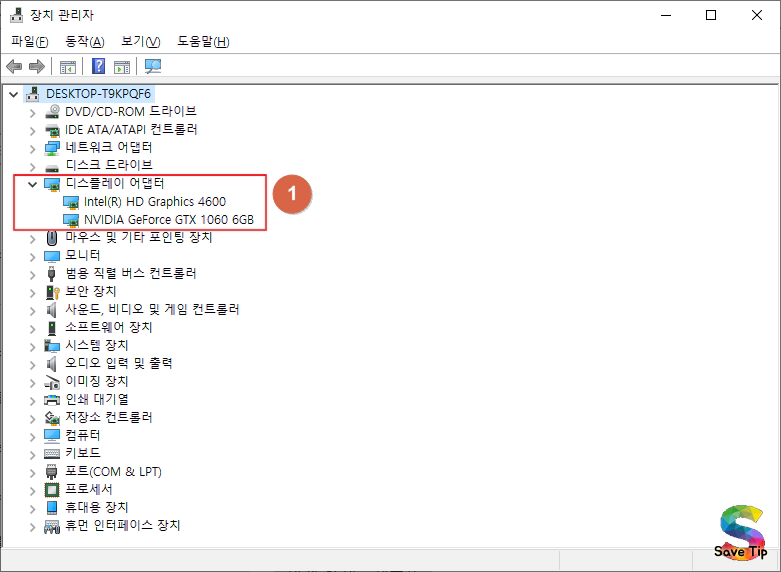781x572 pixels.
Task: Select the 저장소 컨트롤러 label
Action: point(109,417)
